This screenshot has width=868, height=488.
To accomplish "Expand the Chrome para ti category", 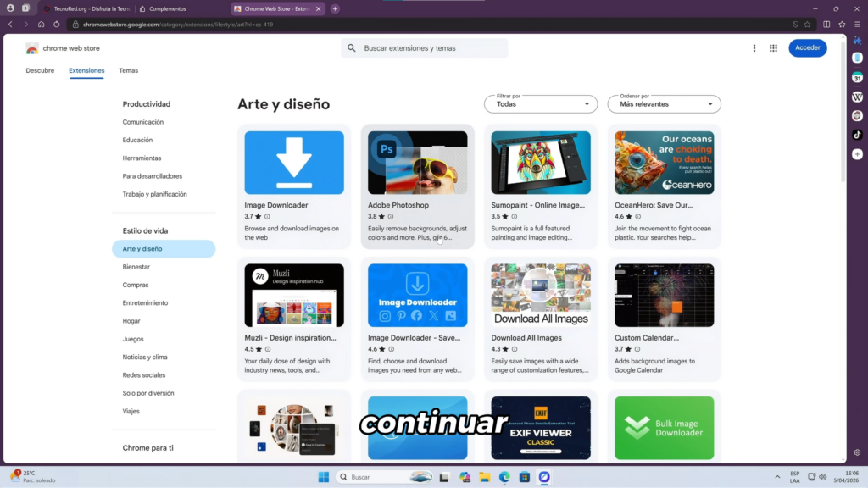I will pos(147,446).
